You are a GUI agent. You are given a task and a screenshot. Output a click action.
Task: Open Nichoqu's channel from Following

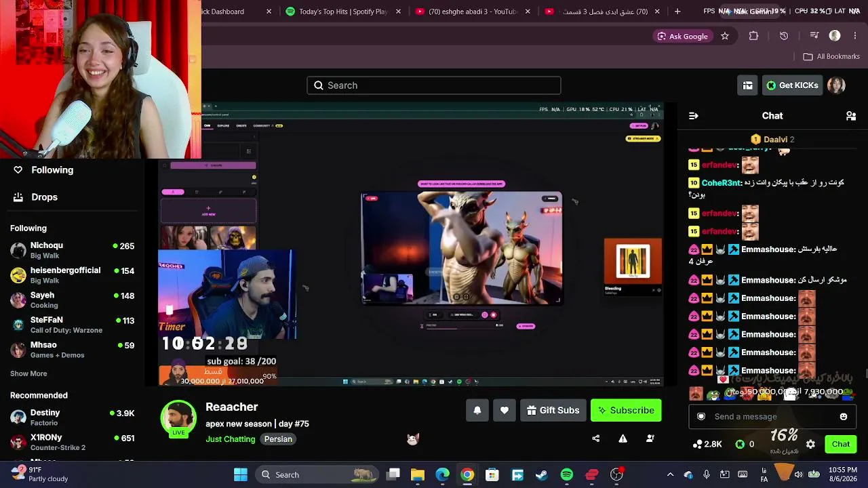tap(73, 250)
